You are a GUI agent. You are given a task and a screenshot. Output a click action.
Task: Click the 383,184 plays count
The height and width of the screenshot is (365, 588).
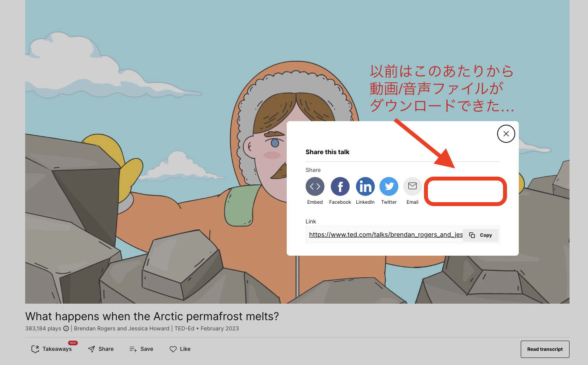pyautogui.click(x=43, y=328)
